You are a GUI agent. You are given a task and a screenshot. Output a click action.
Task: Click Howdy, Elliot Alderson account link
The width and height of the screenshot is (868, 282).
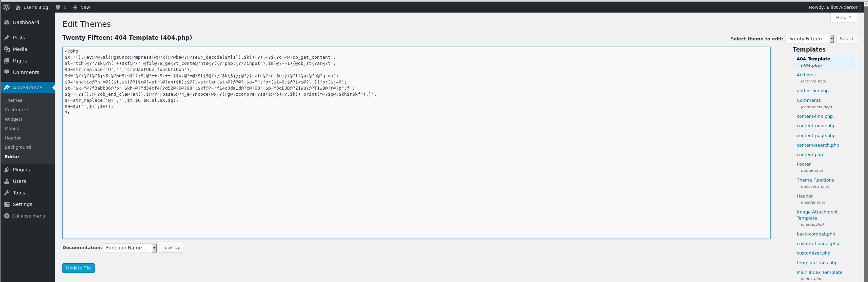click(x=833, y=7)
